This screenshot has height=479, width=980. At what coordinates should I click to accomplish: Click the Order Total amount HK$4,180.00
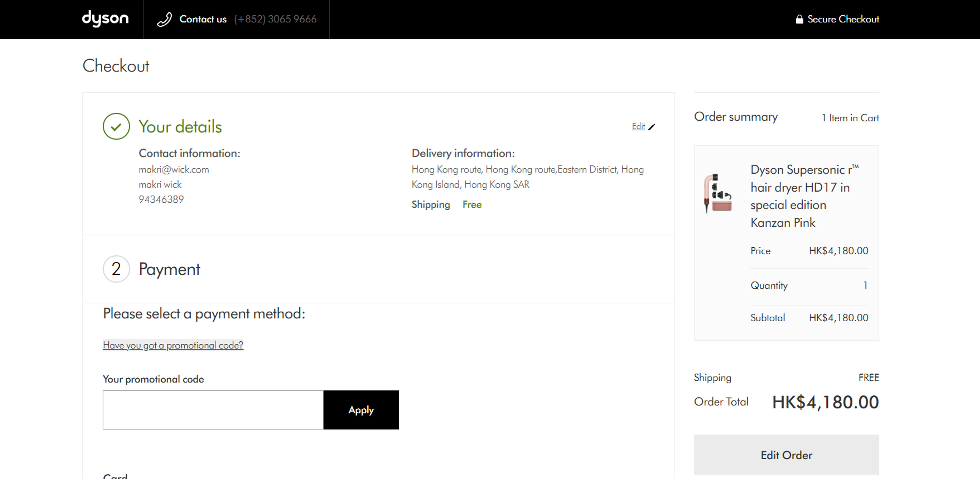pos(825,402)
